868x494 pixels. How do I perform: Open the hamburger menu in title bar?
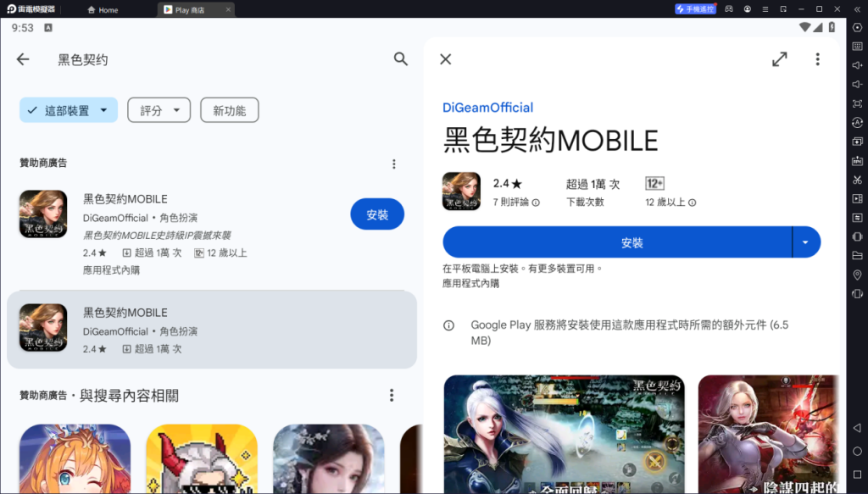pyautogui.click(x=765, y=8)
